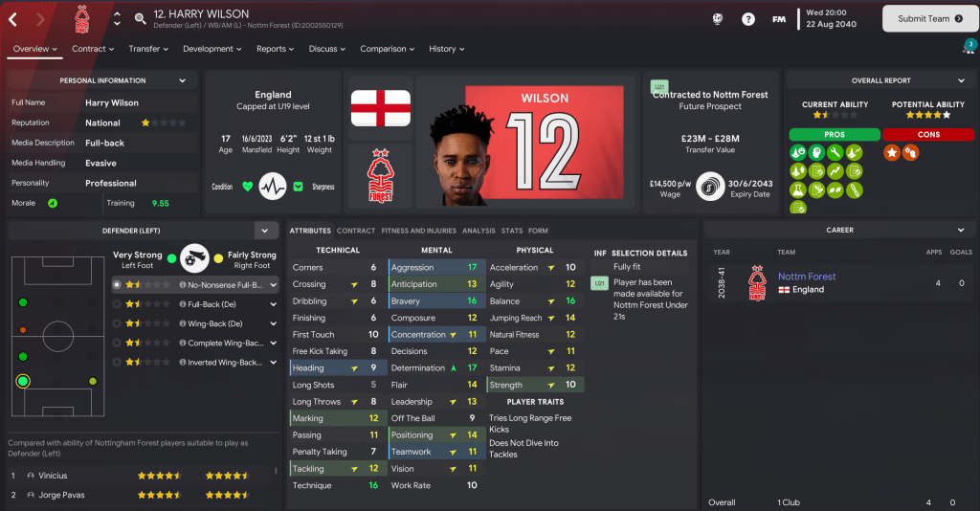980x511 pixels.
Task: Collapse the Overall Report panel chevron
Action: (961, 80)
